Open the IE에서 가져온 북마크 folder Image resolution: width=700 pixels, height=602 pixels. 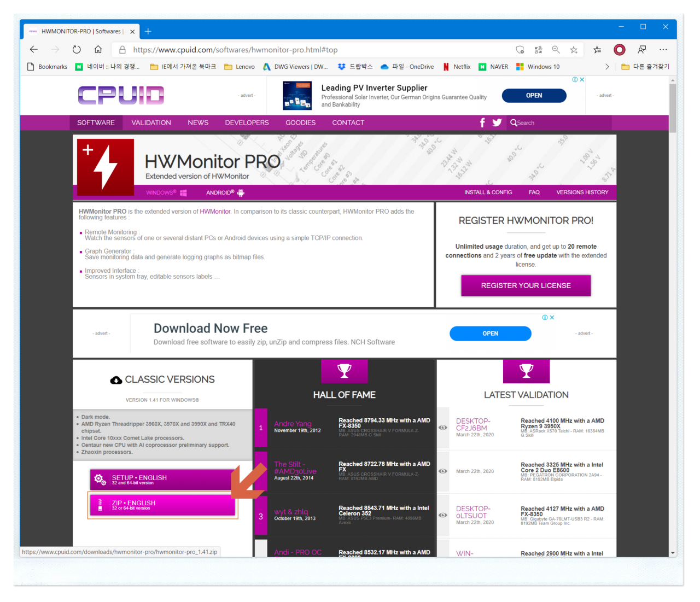click(x=183, y=67)
